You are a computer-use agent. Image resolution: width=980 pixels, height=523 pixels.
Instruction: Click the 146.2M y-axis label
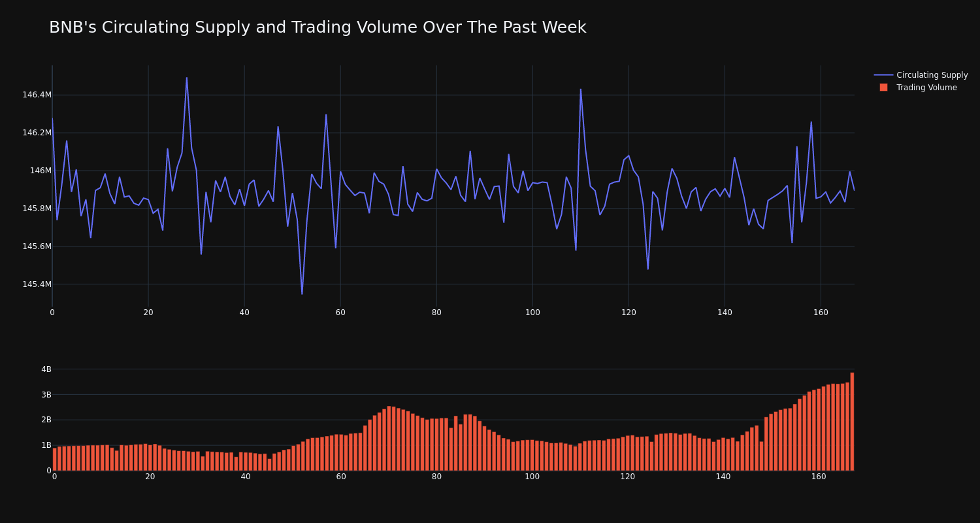point(37,133)
